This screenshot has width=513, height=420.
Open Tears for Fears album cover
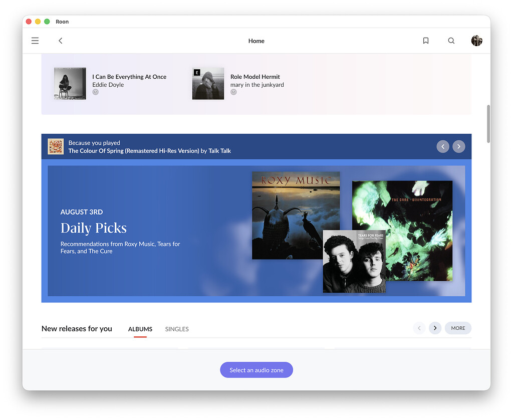[354, 261]
